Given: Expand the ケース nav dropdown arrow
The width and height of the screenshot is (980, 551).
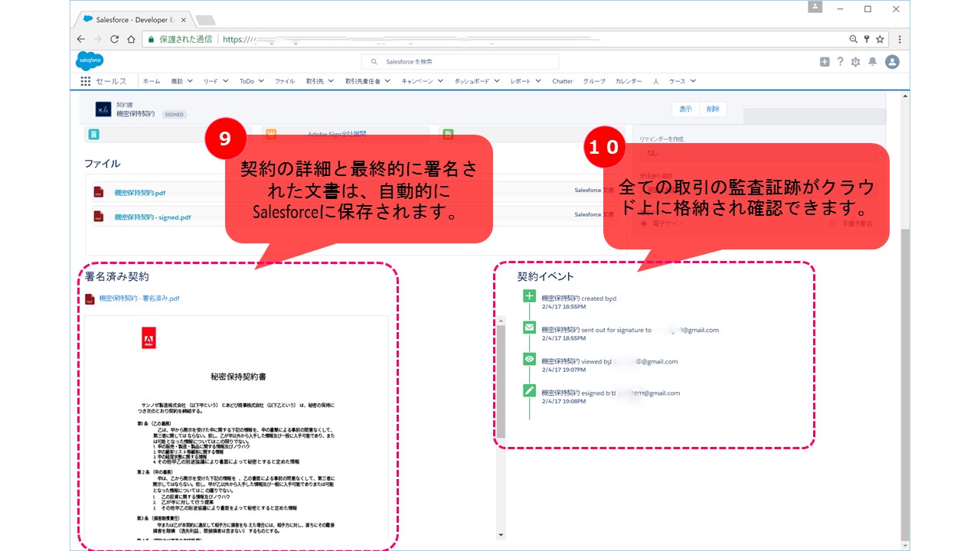Looking at the screenshot, I should [x=693, y=81].
